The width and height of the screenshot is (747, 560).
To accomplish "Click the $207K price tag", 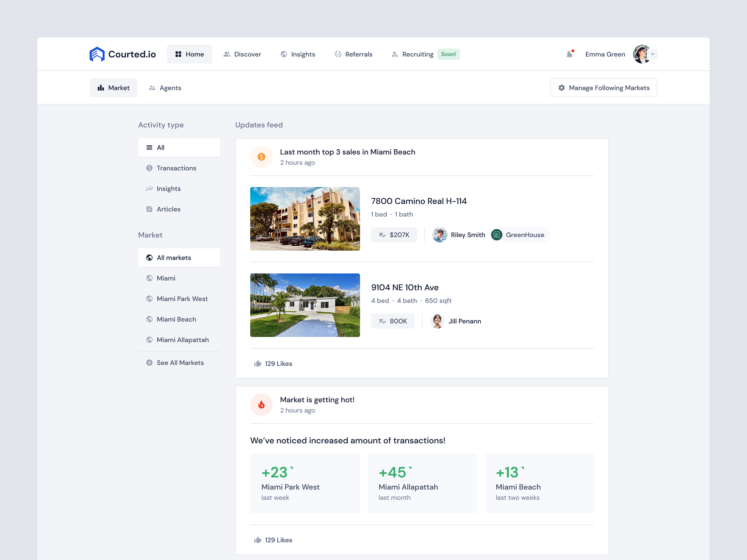I will [x=394, y=235].
